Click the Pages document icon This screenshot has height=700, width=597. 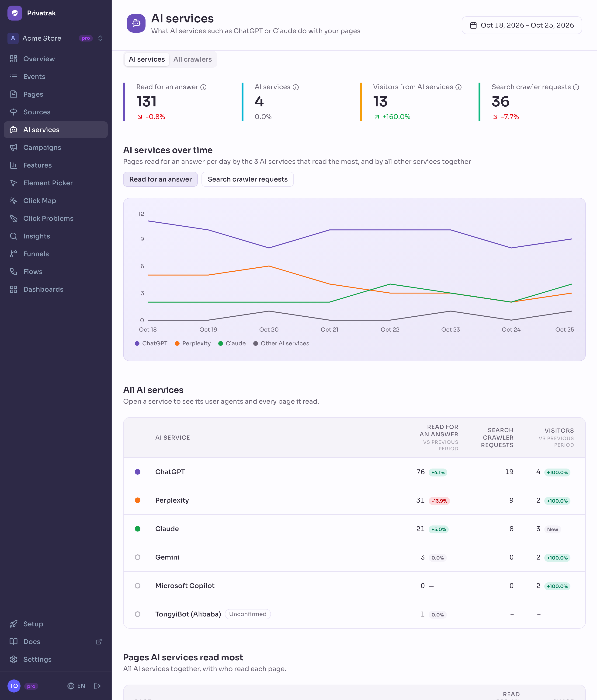pyautogui.click(x=14, y=94)
